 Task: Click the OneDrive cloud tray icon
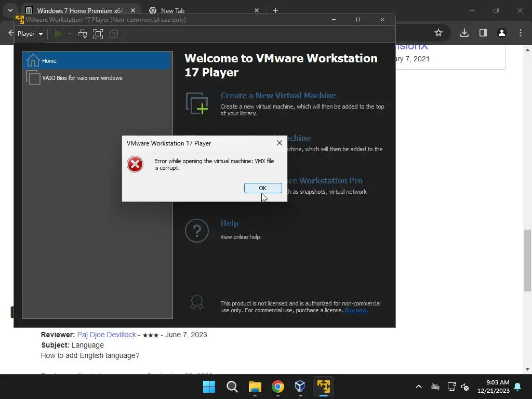coord(435,387)
